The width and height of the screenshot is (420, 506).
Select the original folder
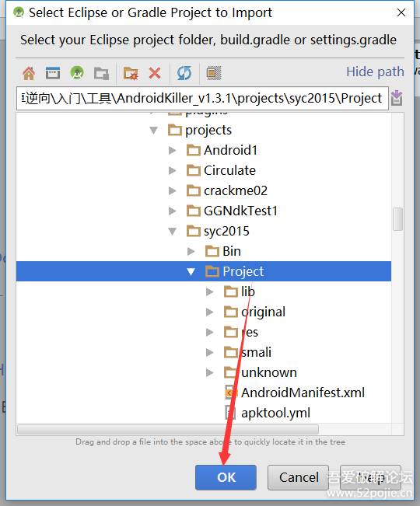tap(254, 312)
